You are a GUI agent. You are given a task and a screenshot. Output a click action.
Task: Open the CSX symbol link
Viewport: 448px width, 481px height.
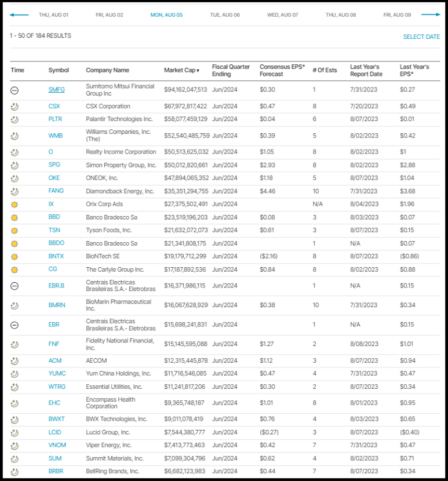[x=54, y=106]
